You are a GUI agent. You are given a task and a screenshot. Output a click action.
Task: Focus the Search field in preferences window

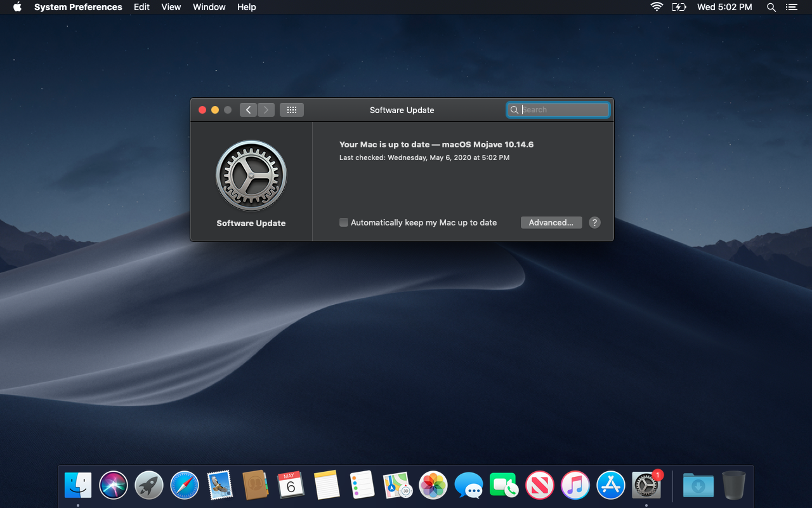click(x=558, y=110)
